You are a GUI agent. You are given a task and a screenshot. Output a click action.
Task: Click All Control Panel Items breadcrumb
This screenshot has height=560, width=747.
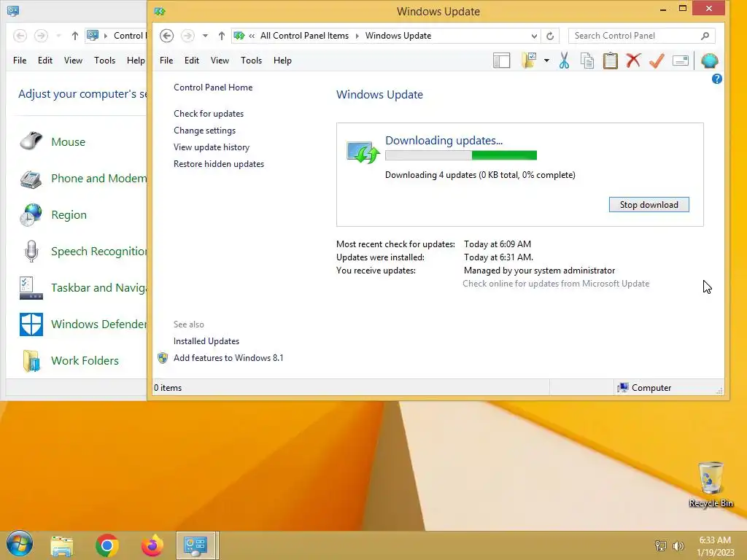coord(304,36)
